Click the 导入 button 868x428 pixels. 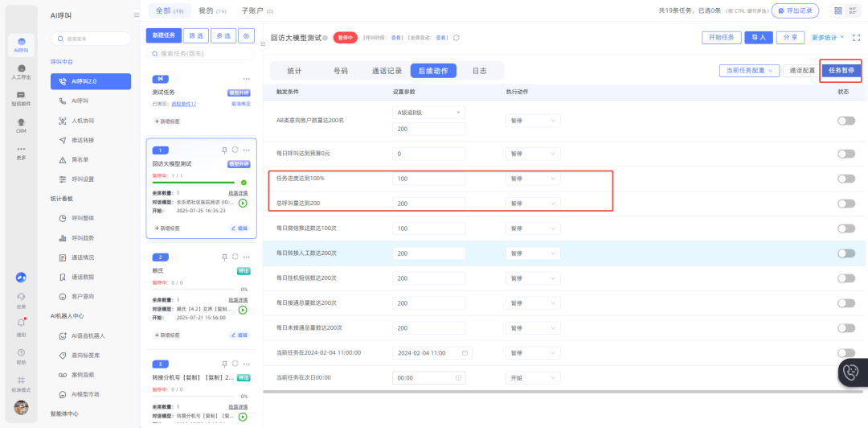click(x=759, y=38)
